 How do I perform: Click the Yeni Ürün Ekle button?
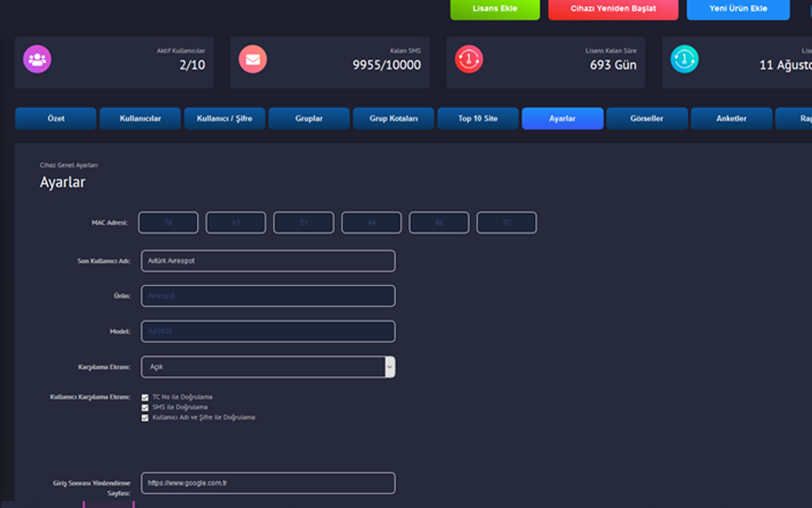(x=738, y=9)
